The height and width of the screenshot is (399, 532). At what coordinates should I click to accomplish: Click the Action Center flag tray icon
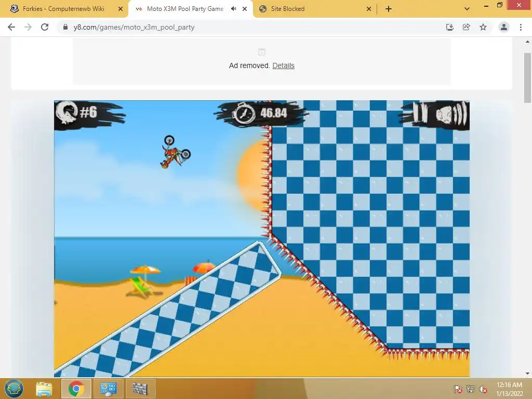coord(458,389)
